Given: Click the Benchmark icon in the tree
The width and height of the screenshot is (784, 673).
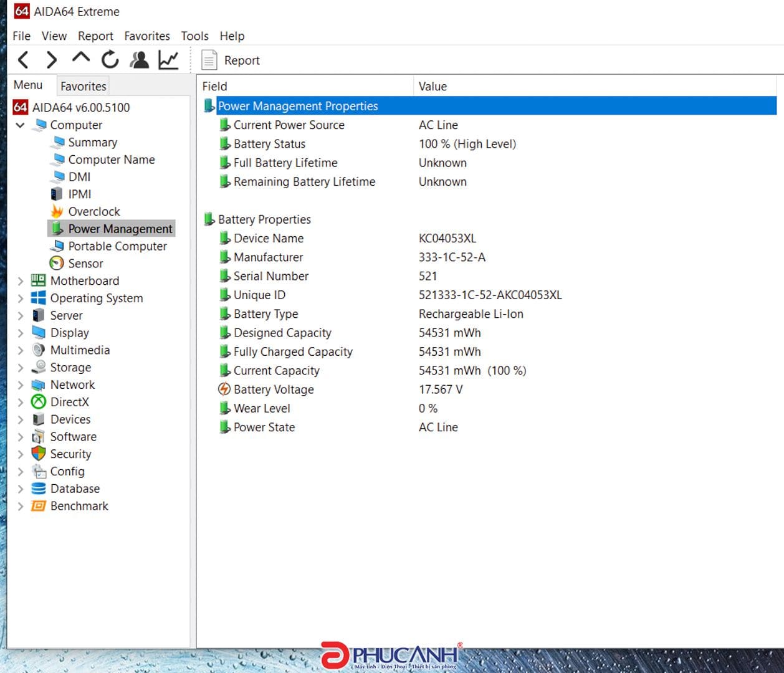Looking at the screenshot, I should pyautogui.click(x=39, y=506).
